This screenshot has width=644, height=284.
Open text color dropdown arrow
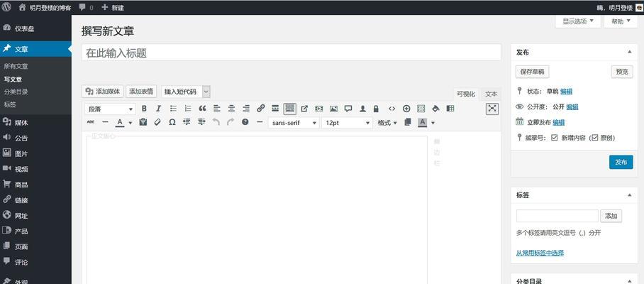click(x=131, y=123)
